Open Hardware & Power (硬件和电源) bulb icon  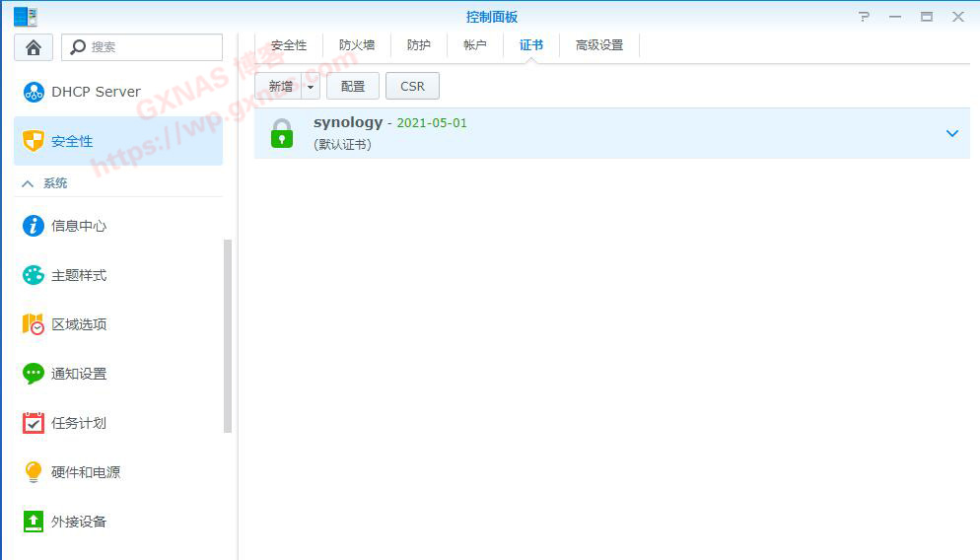(34, 472)
